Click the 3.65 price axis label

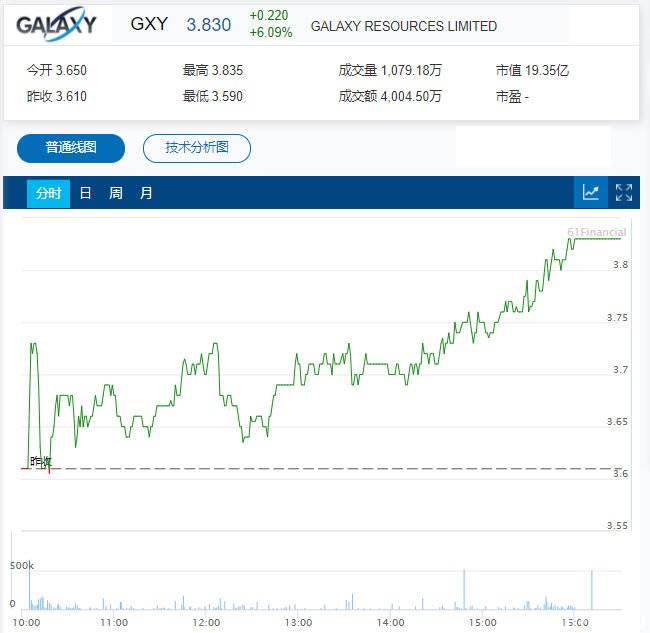tap(617, 422)
